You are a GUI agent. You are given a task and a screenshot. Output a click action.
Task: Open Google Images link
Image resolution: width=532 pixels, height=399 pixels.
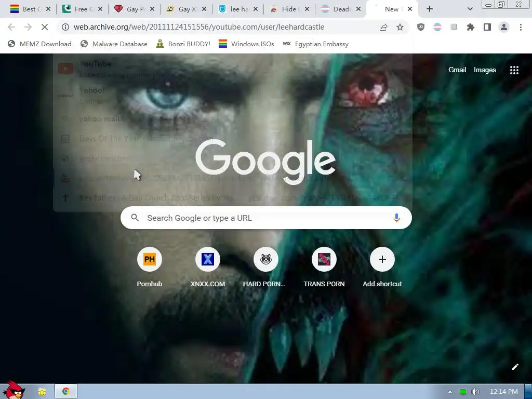[485, 70]
